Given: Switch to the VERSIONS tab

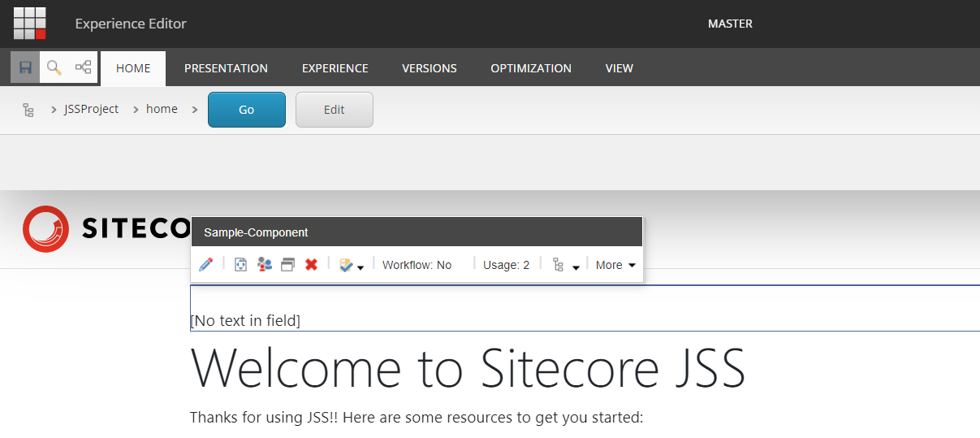Looking at the screenshot, I should [x=430, y=68].
